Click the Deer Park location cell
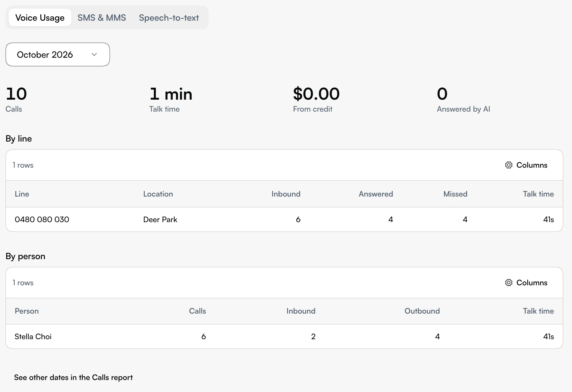 click(x=160, y=219)
